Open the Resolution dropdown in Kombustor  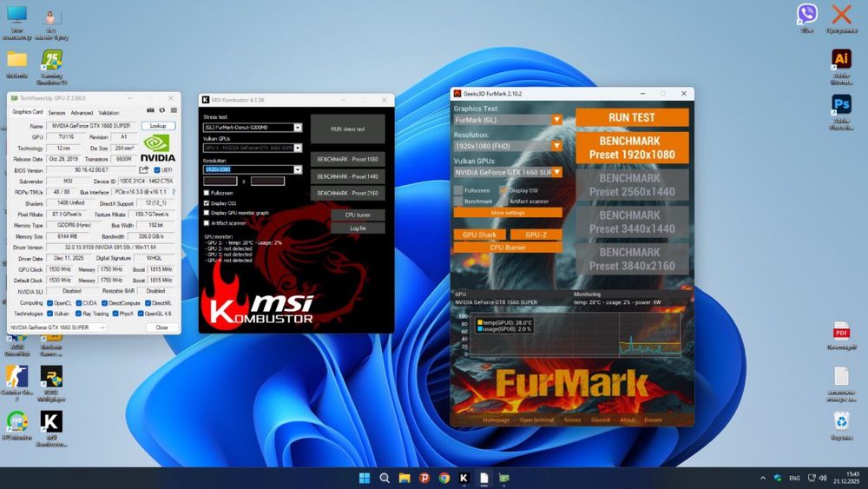tap(253, 169)
